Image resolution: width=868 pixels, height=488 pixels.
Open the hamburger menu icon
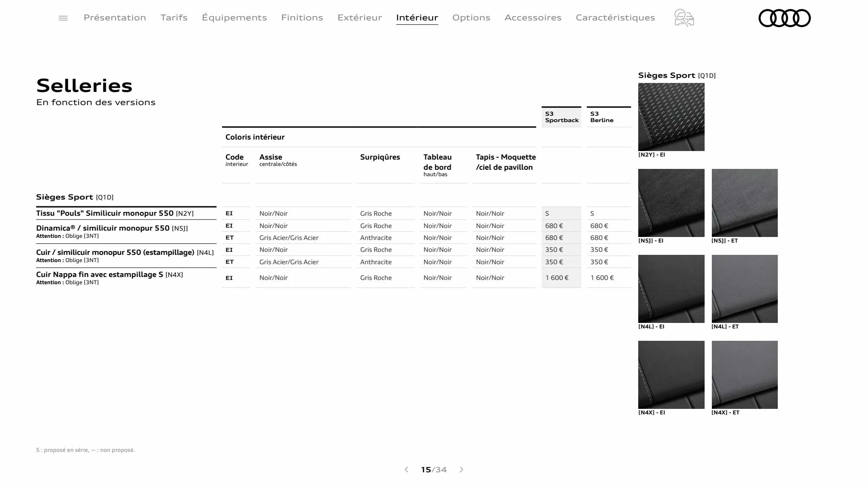63,18
